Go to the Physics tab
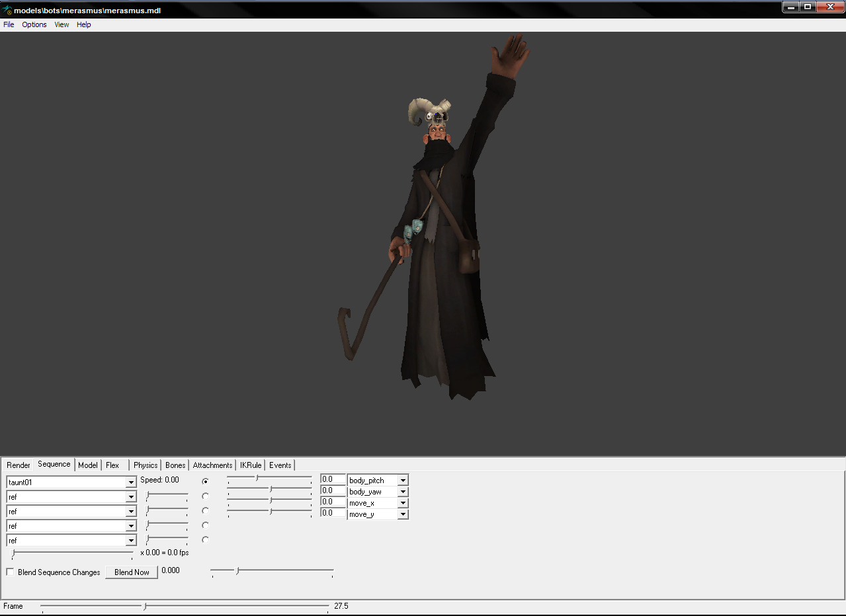 pyautogui.click(x=146, y=465)
